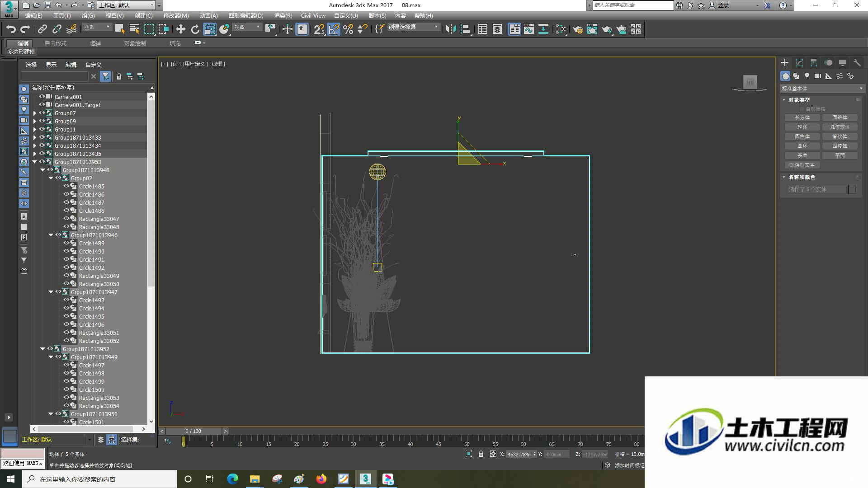Switch to the Hierarchy command panel tab
Screen dimensions: 868x488
pos(814,63)
